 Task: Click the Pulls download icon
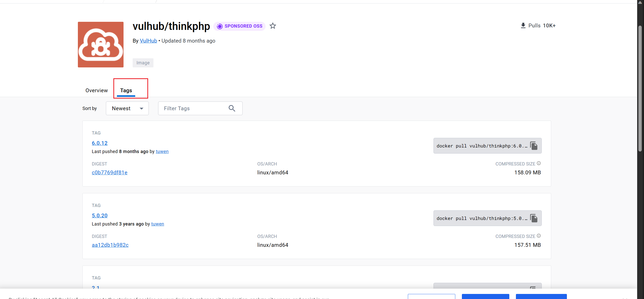tap(523, 26)
